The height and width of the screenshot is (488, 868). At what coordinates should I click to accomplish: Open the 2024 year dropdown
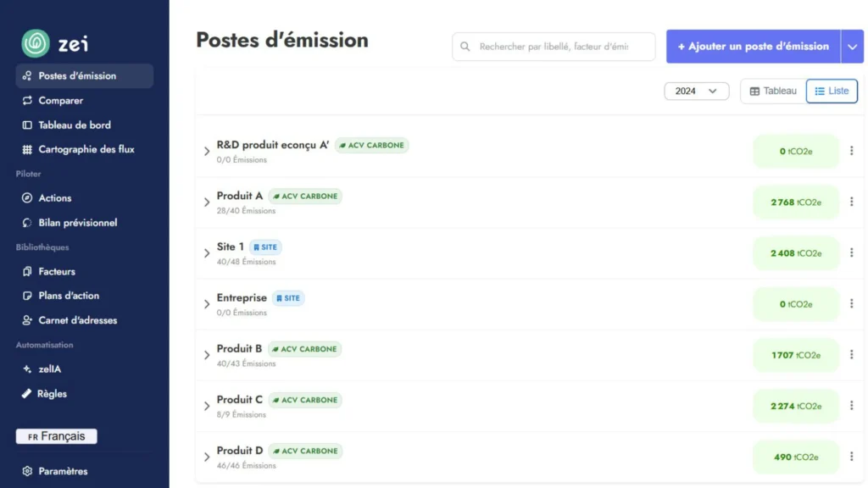pyautogui.click(x=696, y=91)
